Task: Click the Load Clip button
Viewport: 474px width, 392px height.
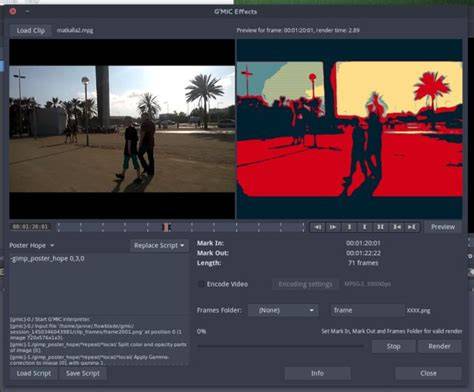Action: (x=30, y=30)
